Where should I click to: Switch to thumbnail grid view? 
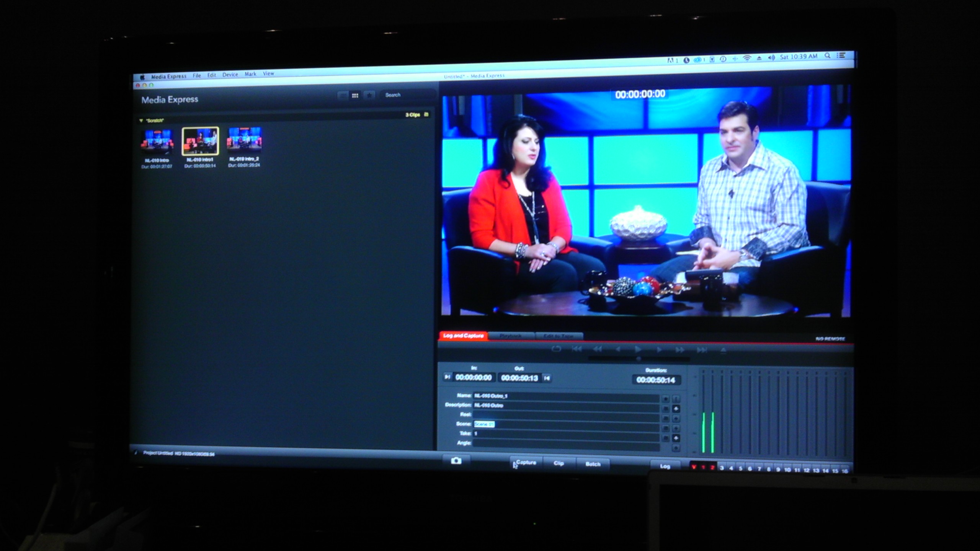(x=355, y=95)
